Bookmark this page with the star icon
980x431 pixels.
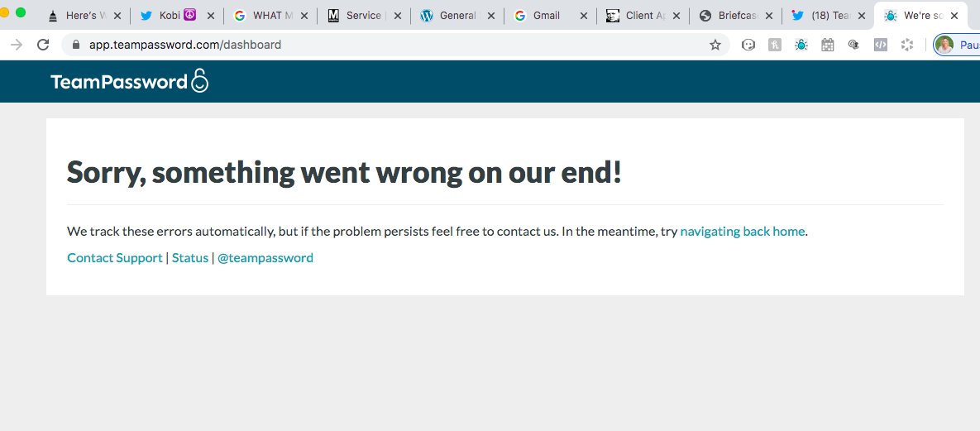(x=715, y=45)
